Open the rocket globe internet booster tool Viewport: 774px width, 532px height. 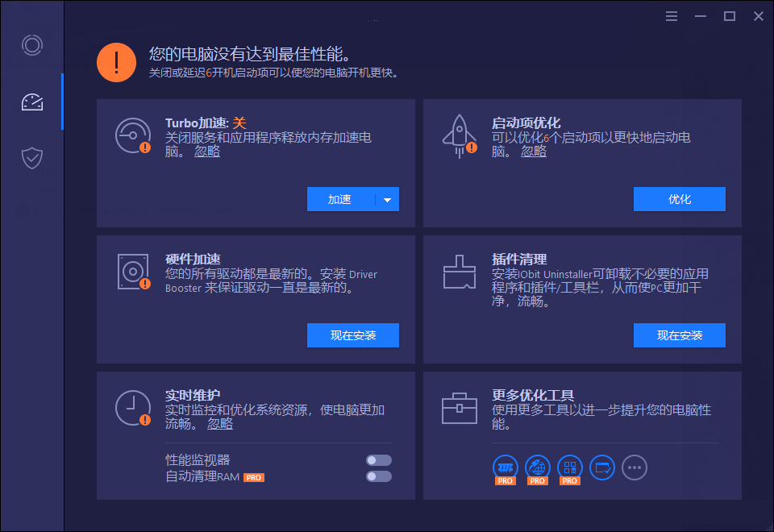538,469
